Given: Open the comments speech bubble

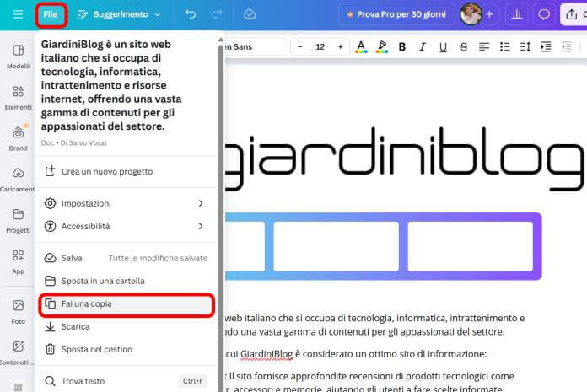Looking at the screenshot, I should 544,14.
